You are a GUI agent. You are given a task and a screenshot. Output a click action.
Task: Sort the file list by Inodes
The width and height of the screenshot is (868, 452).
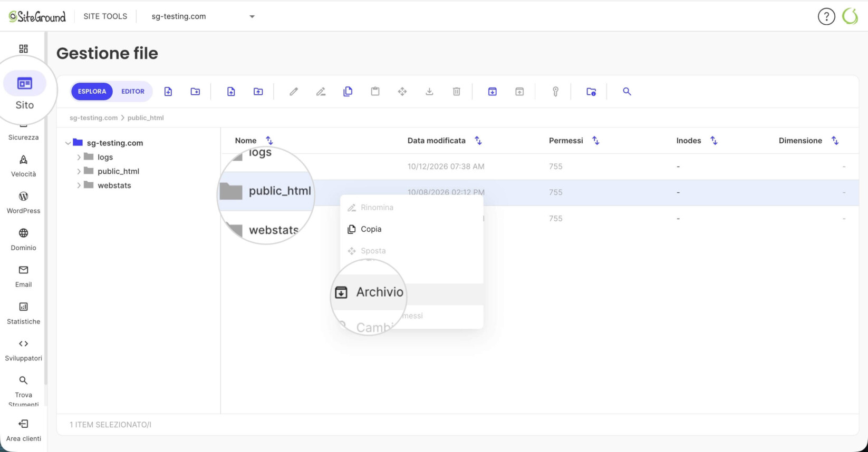coord(714,141)
